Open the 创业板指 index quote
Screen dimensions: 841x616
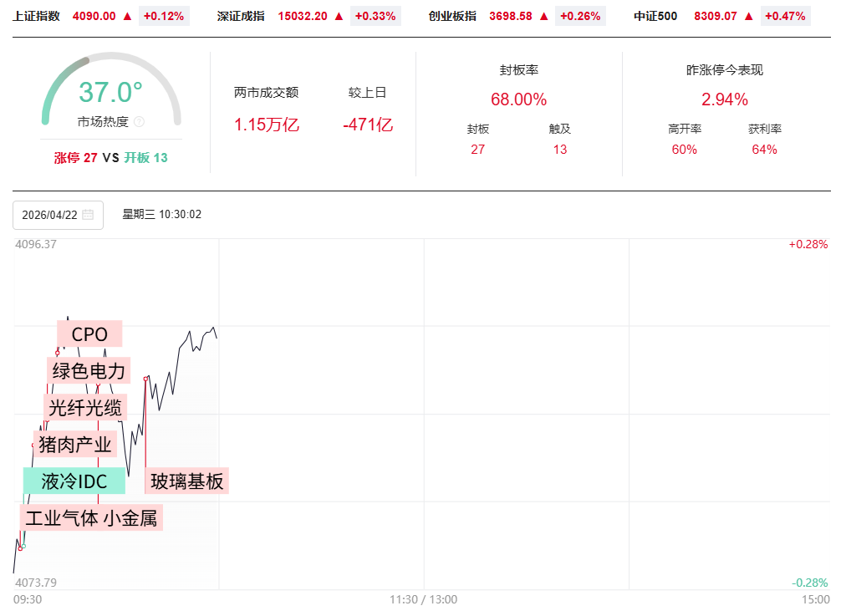[x=452, y=16]
